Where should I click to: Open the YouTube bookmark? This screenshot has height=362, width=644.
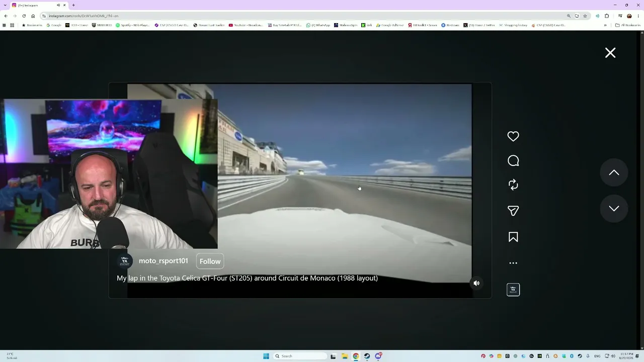point(246,25)
